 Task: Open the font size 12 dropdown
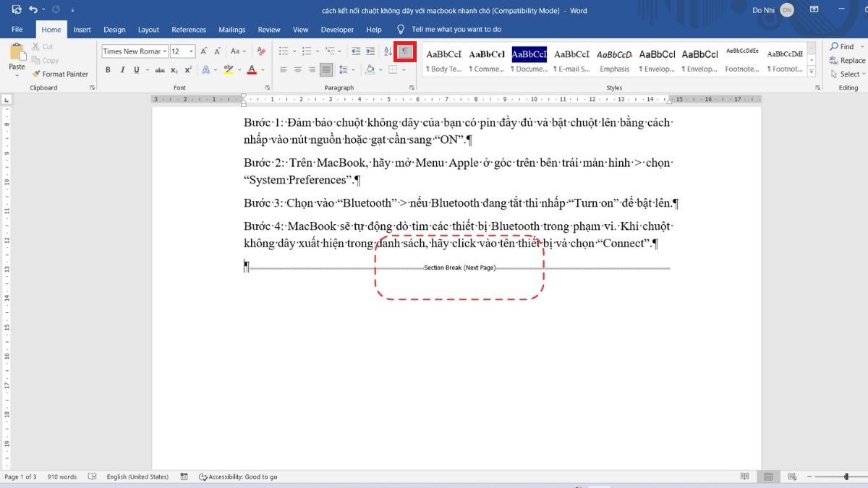tap(192, 51)
